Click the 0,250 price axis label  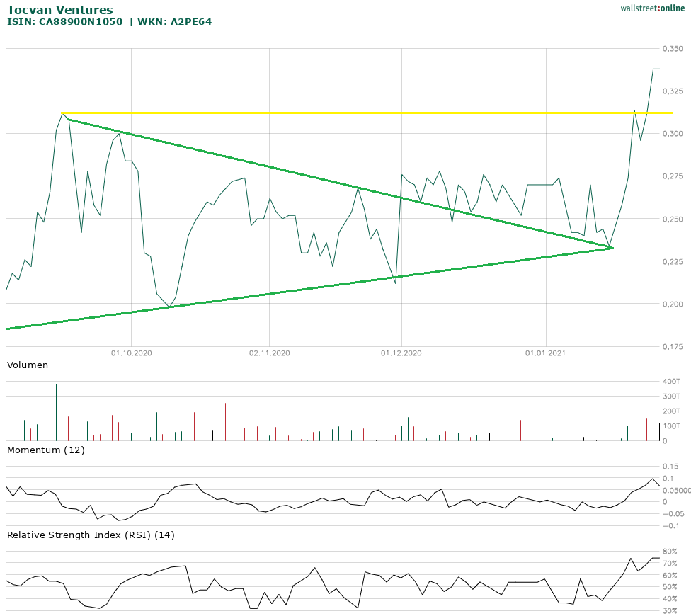tap(673, 219)
